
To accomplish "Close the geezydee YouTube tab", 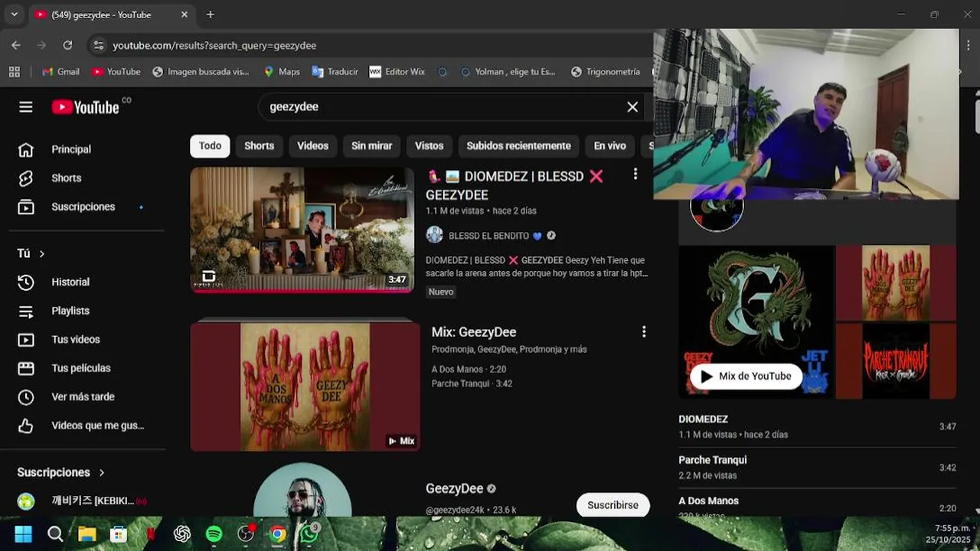I will [x=184, y=15].
